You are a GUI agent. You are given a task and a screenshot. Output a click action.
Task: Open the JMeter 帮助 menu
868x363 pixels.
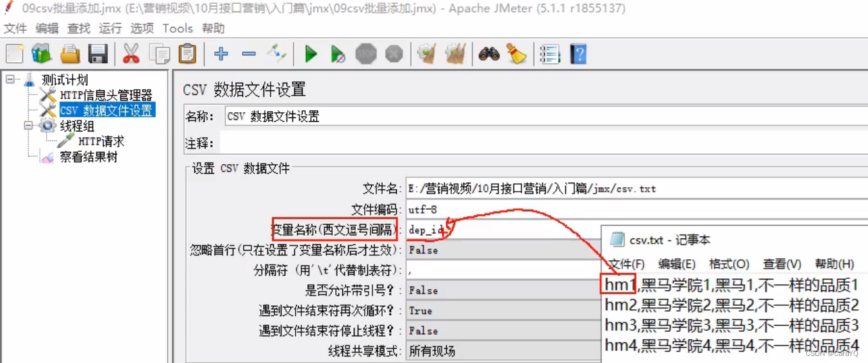coord(213,28)
